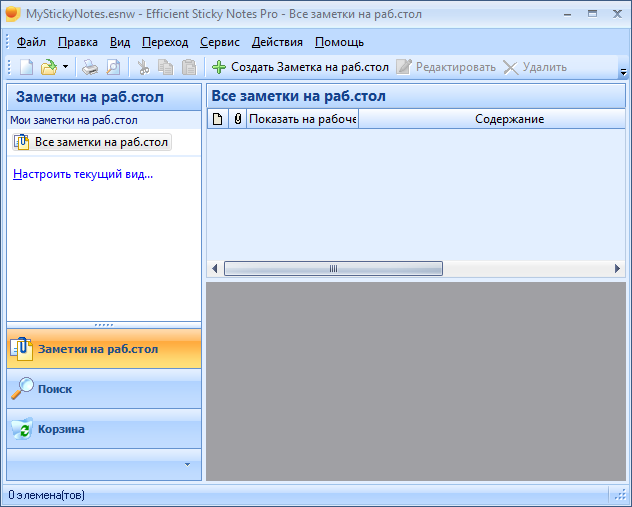Click the Open folder icon in toolbar
Image resolution: width=632 pixels, height=507 pixels.
click(48, 67)
